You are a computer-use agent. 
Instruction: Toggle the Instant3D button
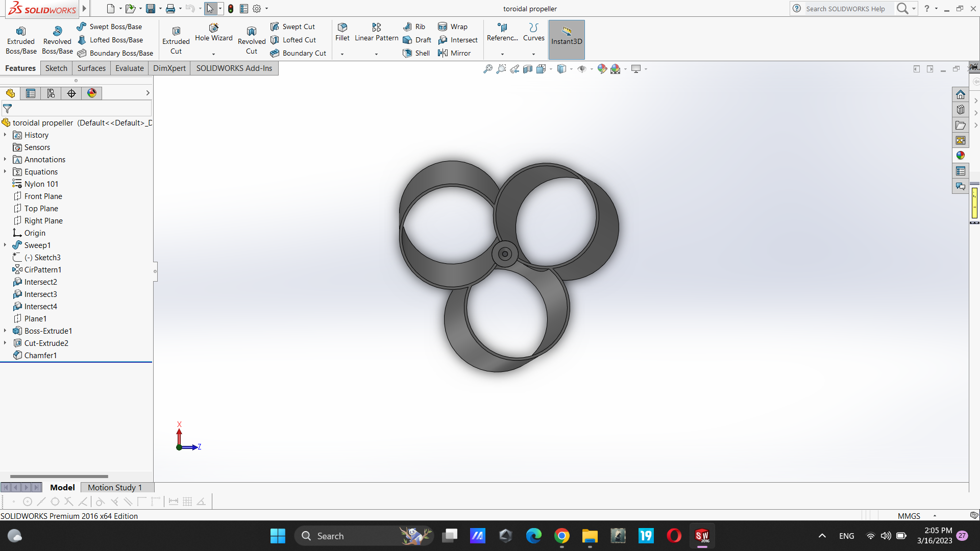[567, 40]
